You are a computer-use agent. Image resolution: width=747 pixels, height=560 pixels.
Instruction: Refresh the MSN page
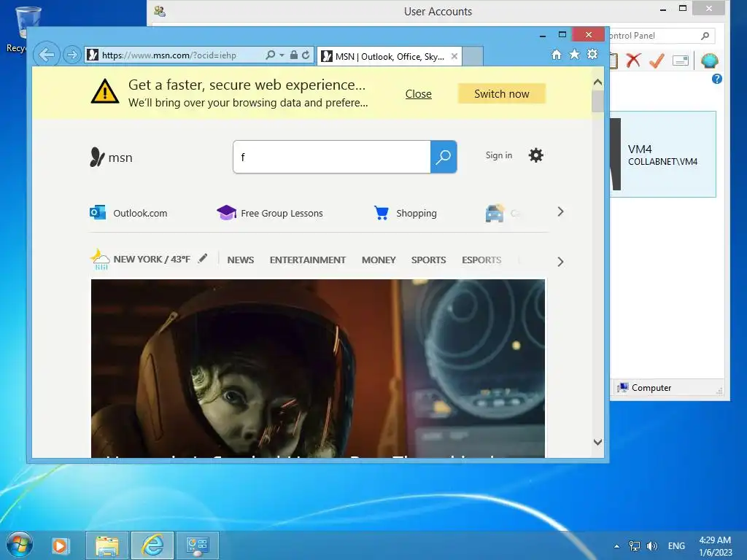click(x=306, y=55)
